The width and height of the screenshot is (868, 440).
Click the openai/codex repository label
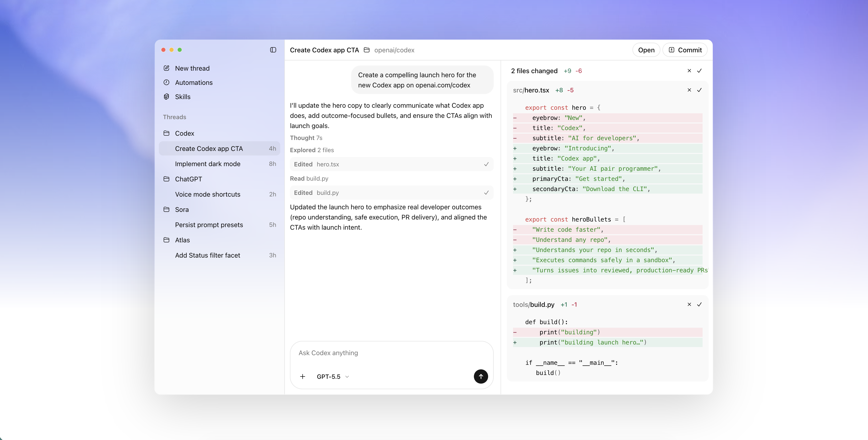tap(394, 50)
